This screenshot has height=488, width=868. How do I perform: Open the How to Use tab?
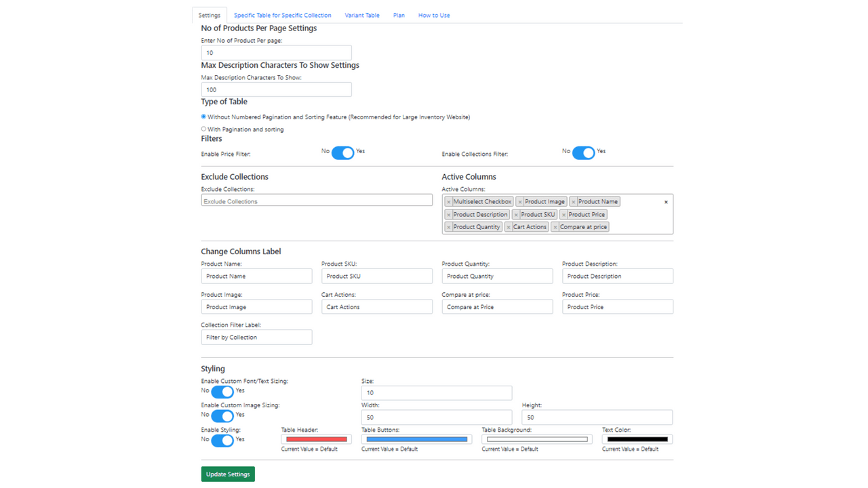point(434,15)
